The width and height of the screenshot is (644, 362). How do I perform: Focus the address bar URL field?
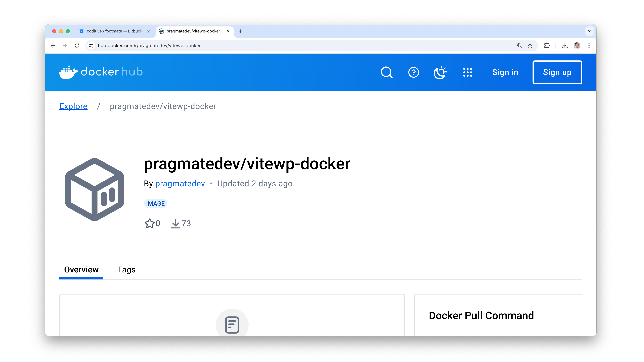(x=300, y=45)
